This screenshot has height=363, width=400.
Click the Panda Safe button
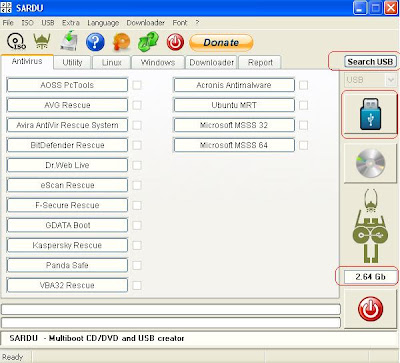click(x=67, y=265)
